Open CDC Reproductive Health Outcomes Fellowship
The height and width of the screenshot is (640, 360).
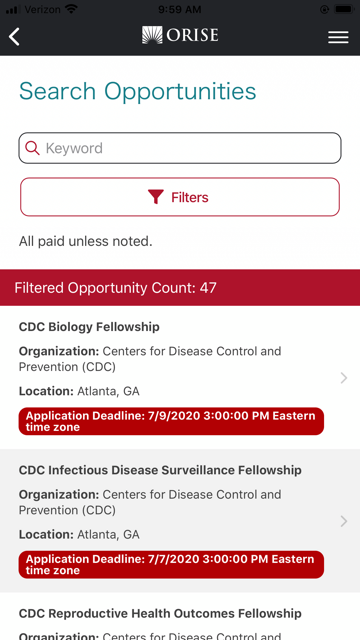pos(160,613)
